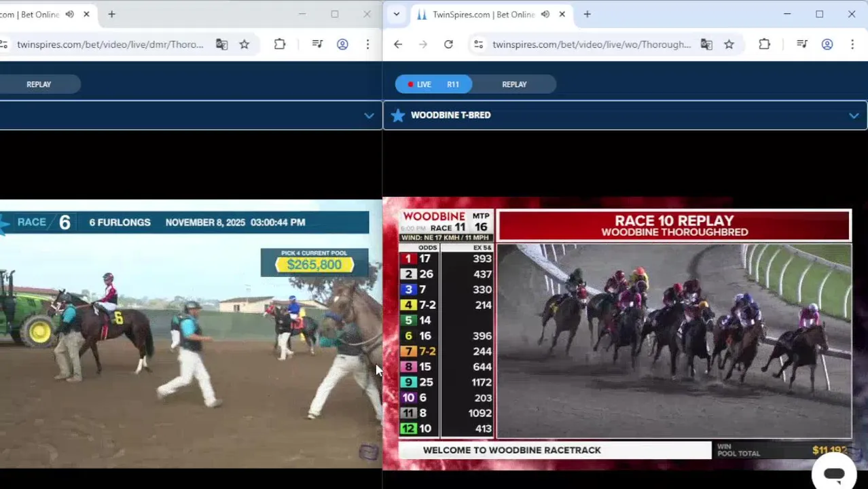Click the TwinSpires.com tab title in right window
This screenshot has width=868, height=489.
484,14
